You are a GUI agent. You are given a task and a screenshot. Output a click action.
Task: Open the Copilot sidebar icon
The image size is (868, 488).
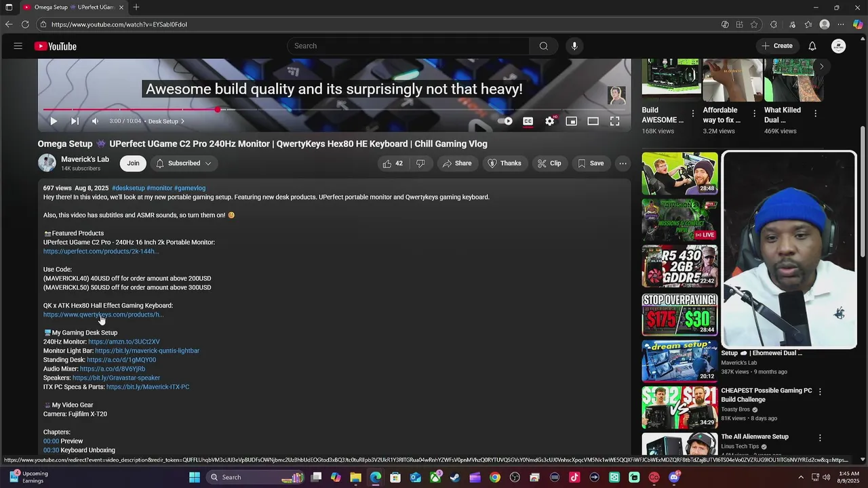tap(858, 24)
